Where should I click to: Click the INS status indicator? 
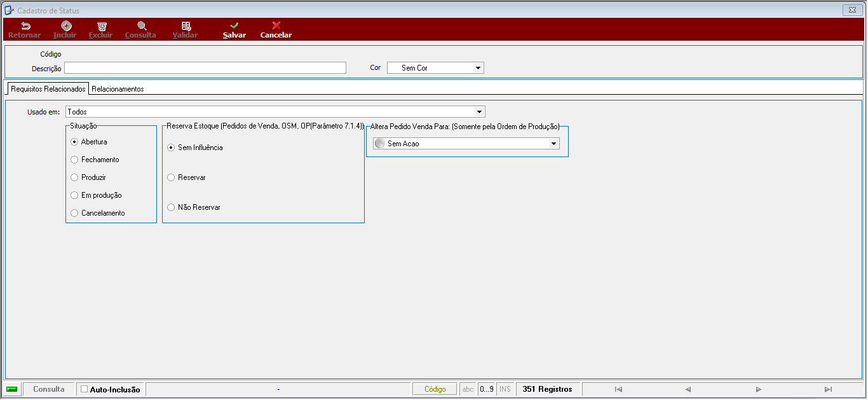505,389
